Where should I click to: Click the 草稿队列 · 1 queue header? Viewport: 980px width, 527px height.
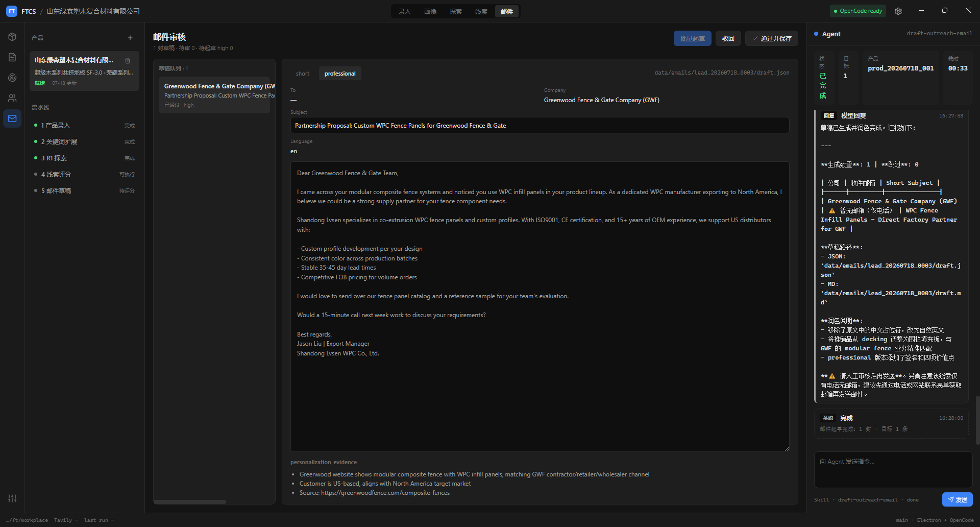(x=174, y=68)
